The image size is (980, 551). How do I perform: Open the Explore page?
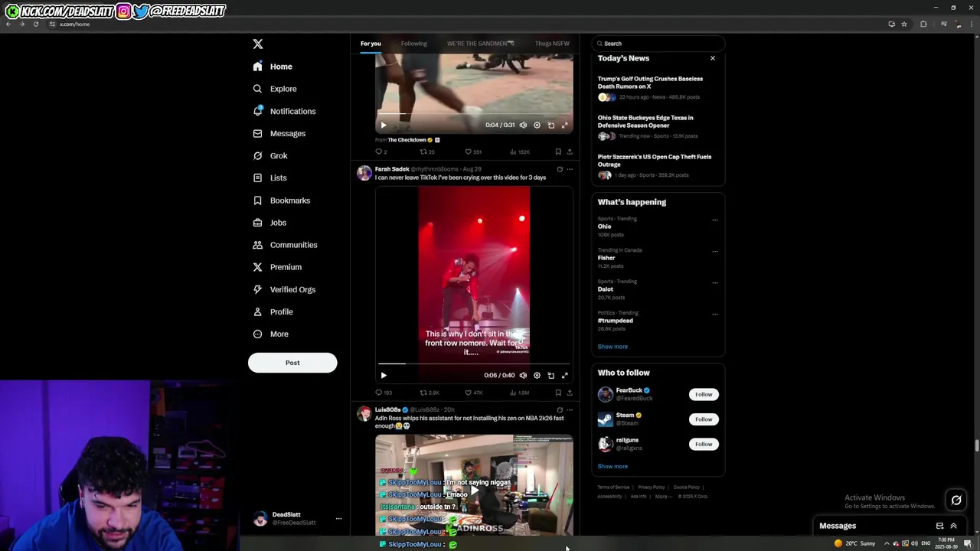click(x=275, y=89)
